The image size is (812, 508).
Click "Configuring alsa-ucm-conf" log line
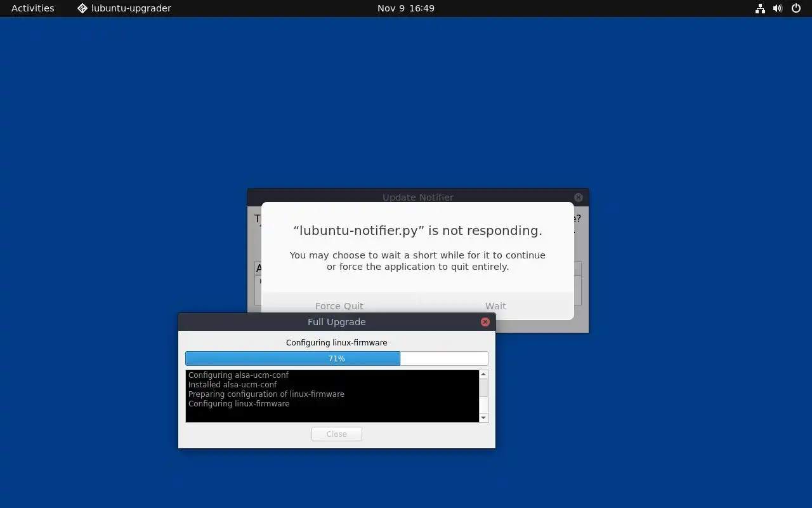[x=239, y=375]
